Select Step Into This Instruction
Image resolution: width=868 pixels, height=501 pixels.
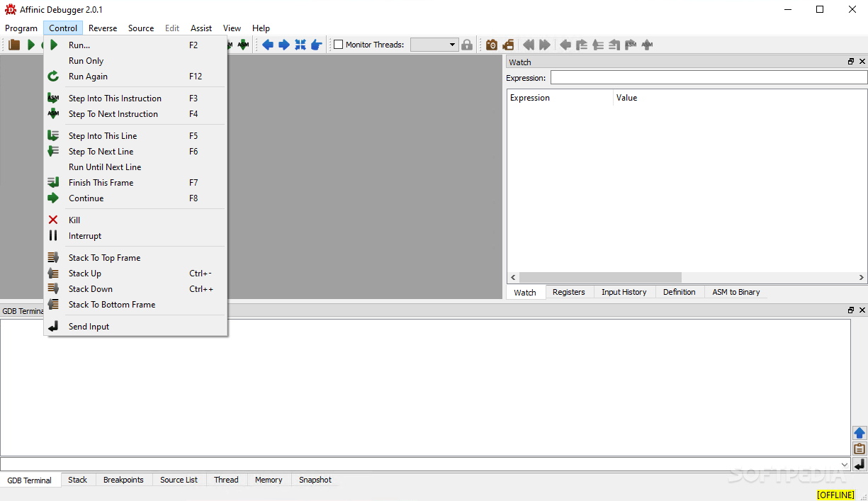click(135, 98)
